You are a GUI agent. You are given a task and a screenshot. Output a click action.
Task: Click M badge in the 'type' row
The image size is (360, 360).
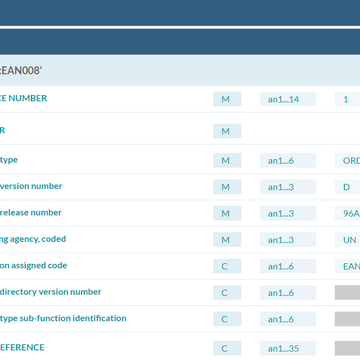point(227,160)
